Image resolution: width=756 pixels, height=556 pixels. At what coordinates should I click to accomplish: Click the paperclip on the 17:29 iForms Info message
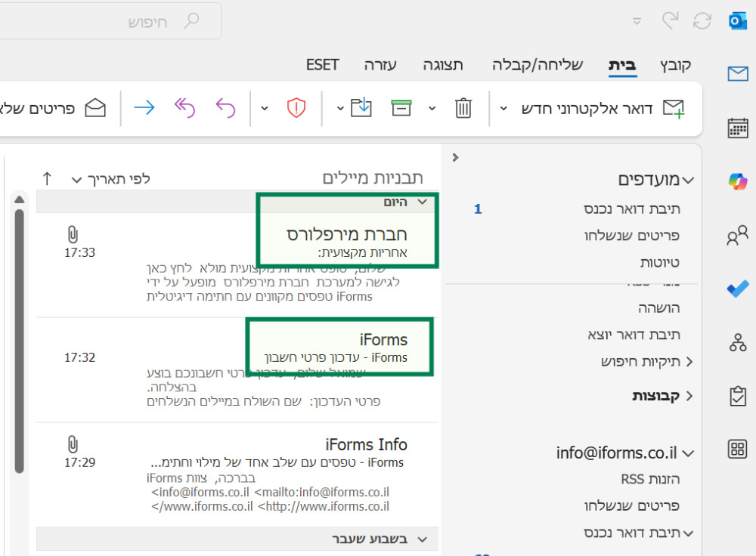[x=73, y=445]
